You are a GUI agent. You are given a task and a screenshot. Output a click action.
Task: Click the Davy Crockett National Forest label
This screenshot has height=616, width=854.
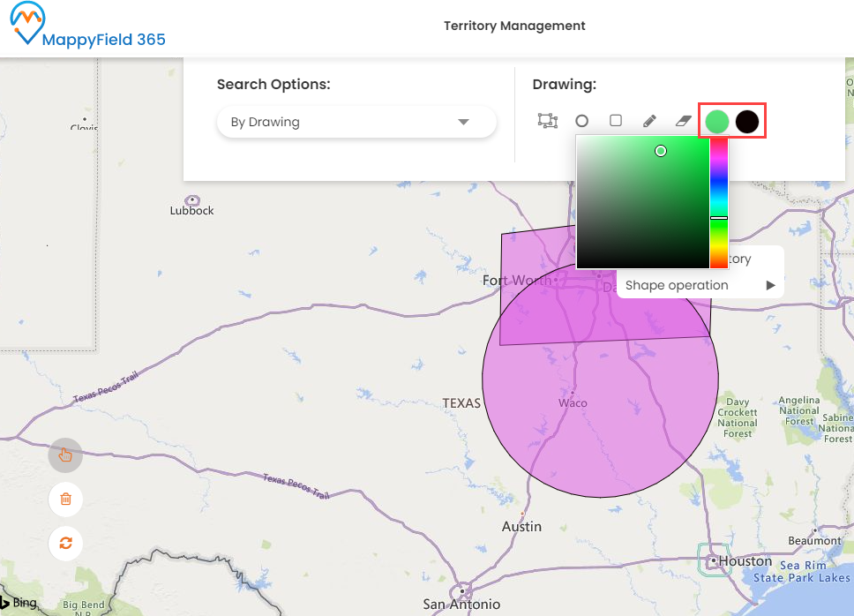[738, 417]
